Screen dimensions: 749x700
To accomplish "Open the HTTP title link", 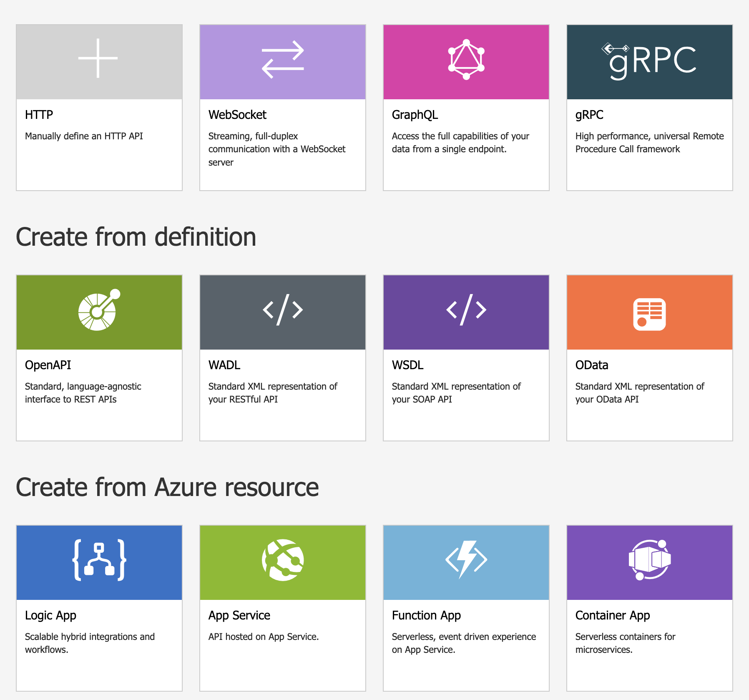I will [39, 115].
